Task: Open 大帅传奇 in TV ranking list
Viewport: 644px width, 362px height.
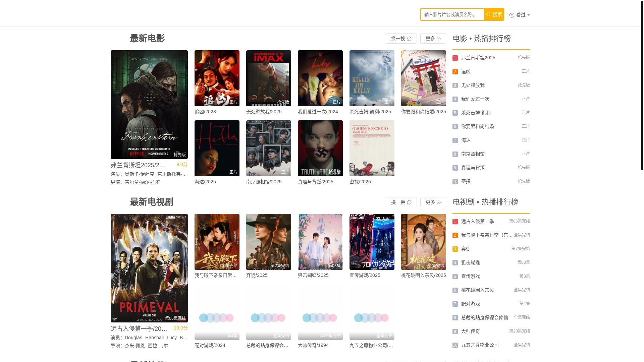Action: tap(470, 331)
